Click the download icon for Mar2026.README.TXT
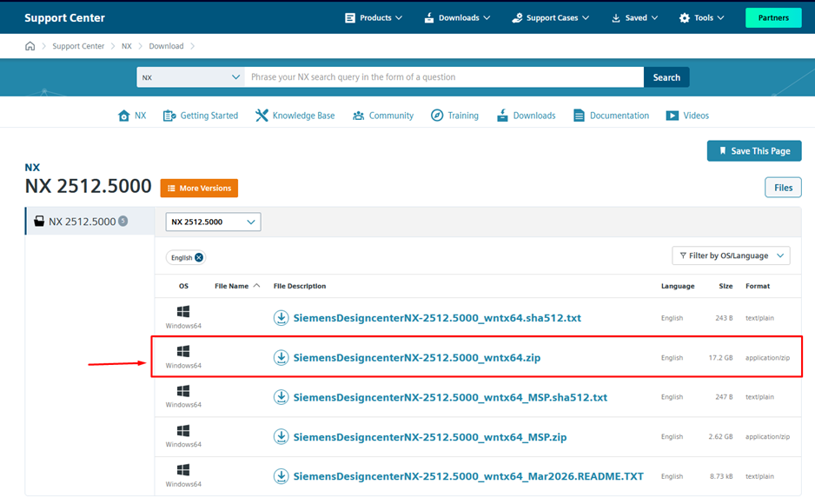 point(281,476)
